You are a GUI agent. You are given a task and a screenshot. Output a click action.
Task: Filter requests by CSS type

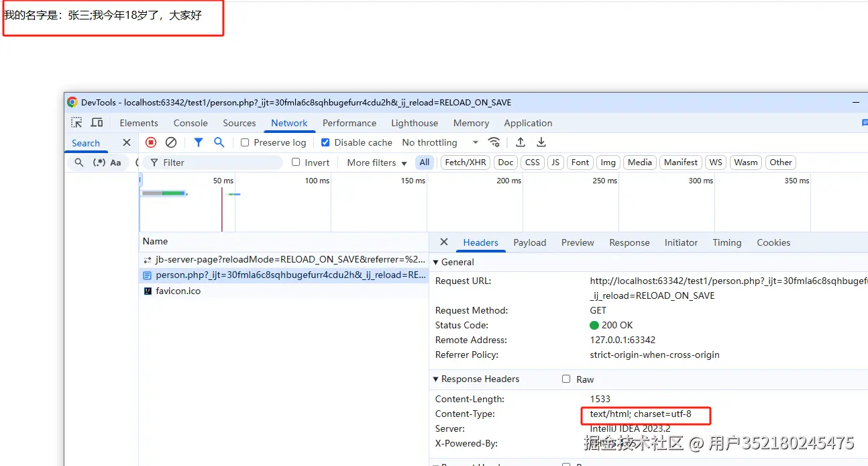tap(533, 162)
